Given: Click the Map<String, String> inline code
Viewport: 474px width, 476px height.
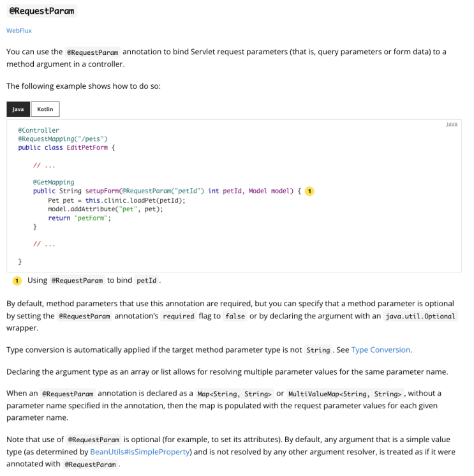Looking at the screenshot, I should (235, 394).
